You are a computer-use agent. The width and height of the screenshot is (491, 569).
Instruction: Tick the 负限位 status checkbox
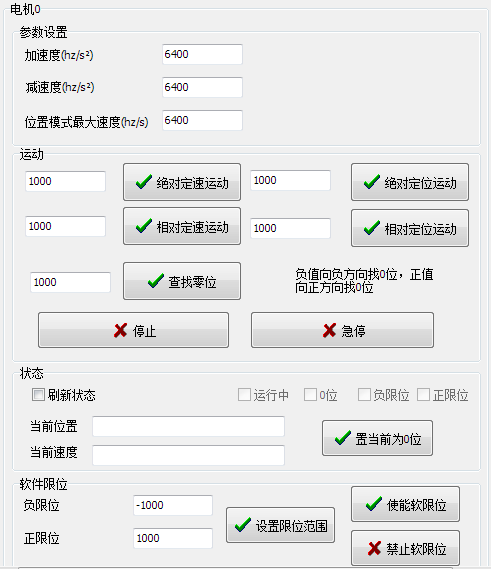click(x=364, y=395)
